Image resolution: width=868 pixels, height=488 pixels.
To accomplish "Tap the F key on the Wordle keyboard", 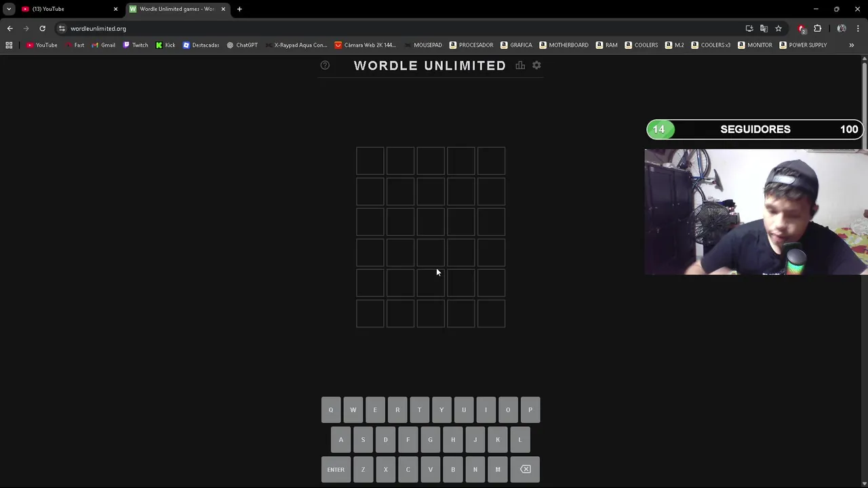I will coord(408,439).
